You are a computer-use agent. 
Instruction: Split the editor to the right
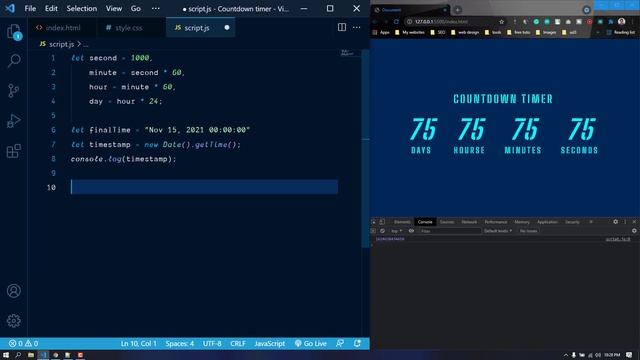pyautogui.click(x=342, y=27)
